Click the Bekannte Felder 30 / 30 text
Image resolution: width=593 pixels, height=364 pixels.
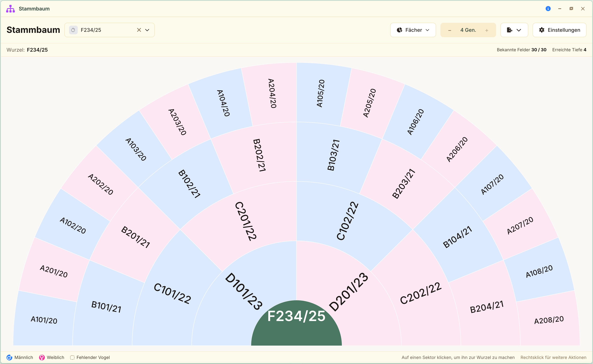[521, 50]
